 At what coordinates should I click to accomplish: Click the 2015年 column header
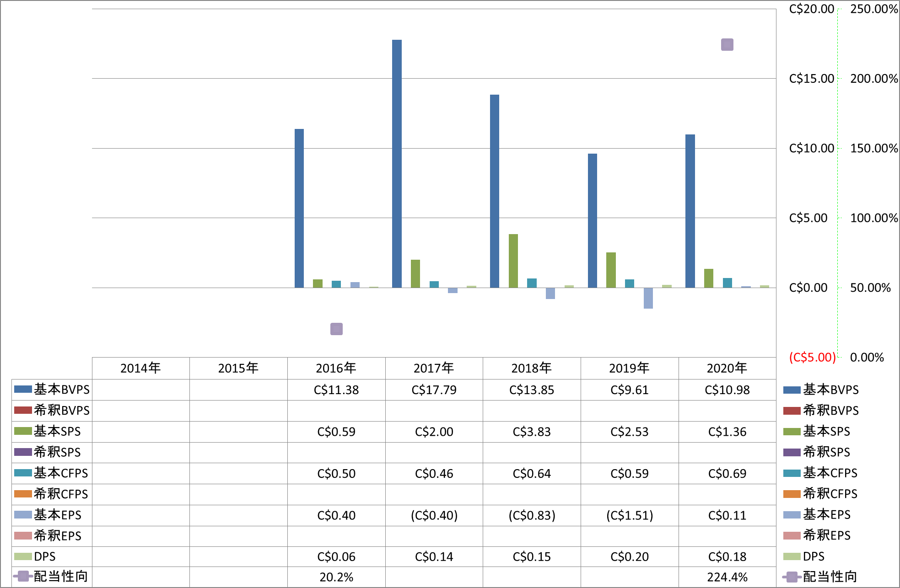(x=238, y=368)
